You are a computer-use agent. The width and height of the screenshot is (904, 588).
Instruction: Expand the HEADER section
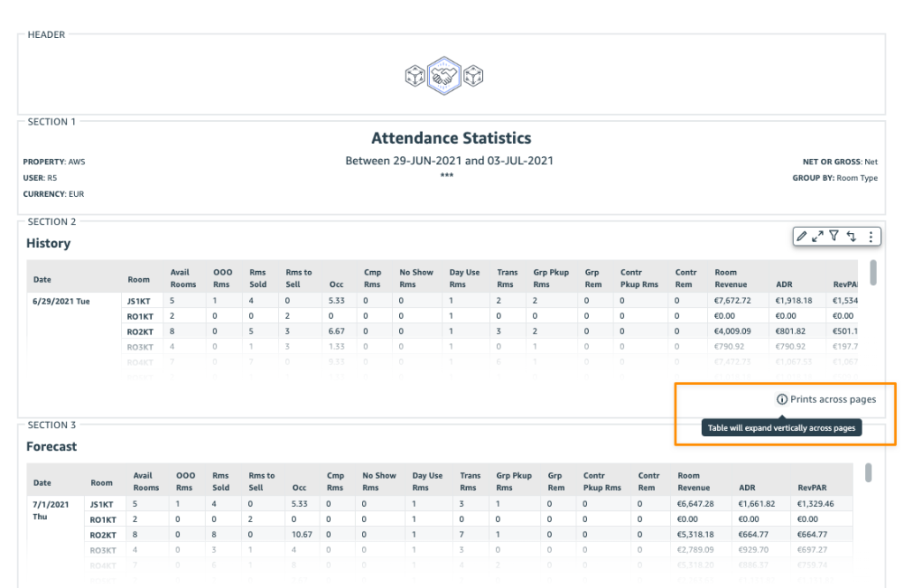coord(45,34)
